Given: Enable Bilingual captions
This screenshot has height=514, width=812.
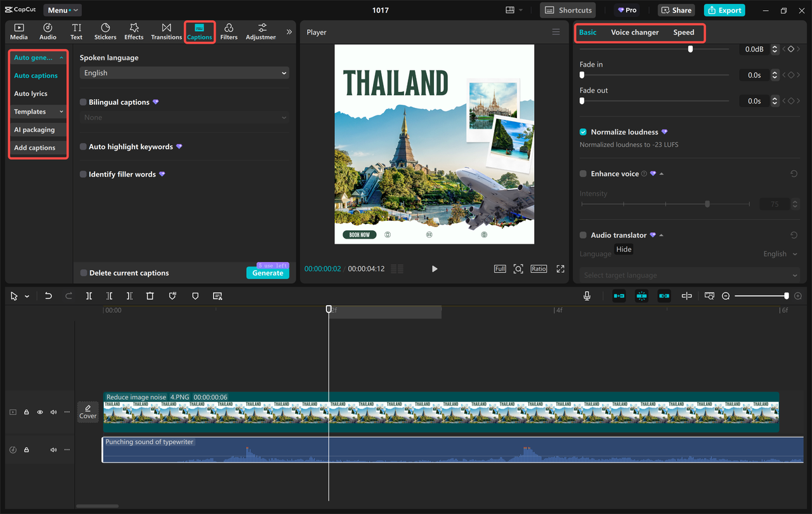Looking at the screenshot, I should pyautogui.click(x=82, y=102).
